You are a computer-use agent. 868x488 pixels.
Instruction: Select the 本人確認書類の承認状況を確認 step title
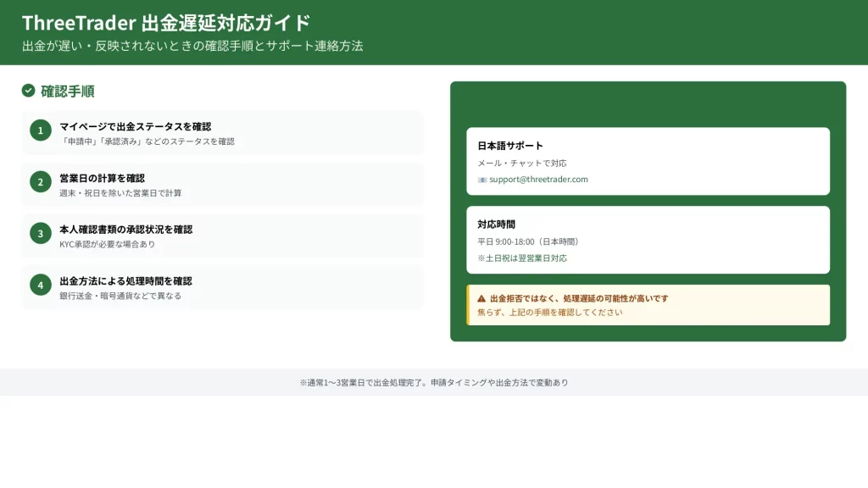[x=125, y=229]
